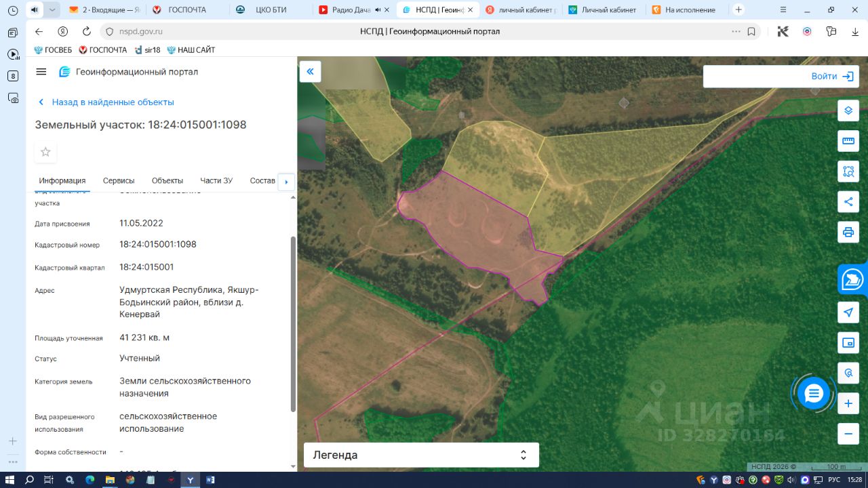Open the Windows Start menu
The image size is (868, 488).
(x=10, y=480)
